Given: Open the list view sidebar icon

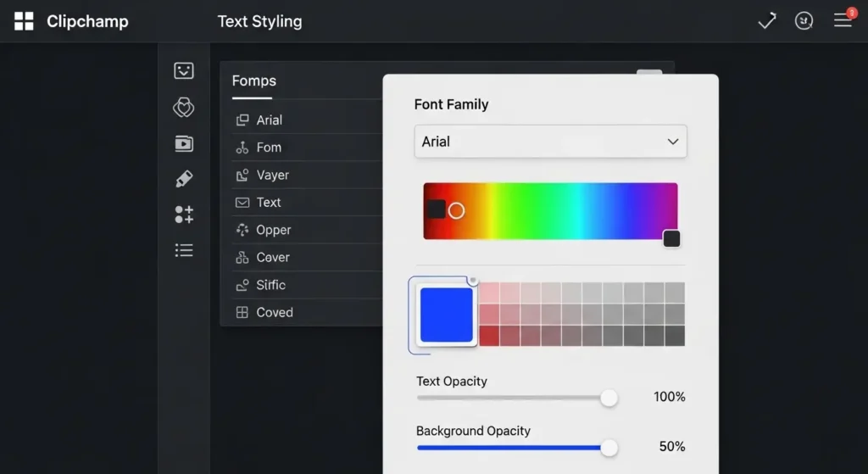Looking at the screenshot, I should click(184, 250).
